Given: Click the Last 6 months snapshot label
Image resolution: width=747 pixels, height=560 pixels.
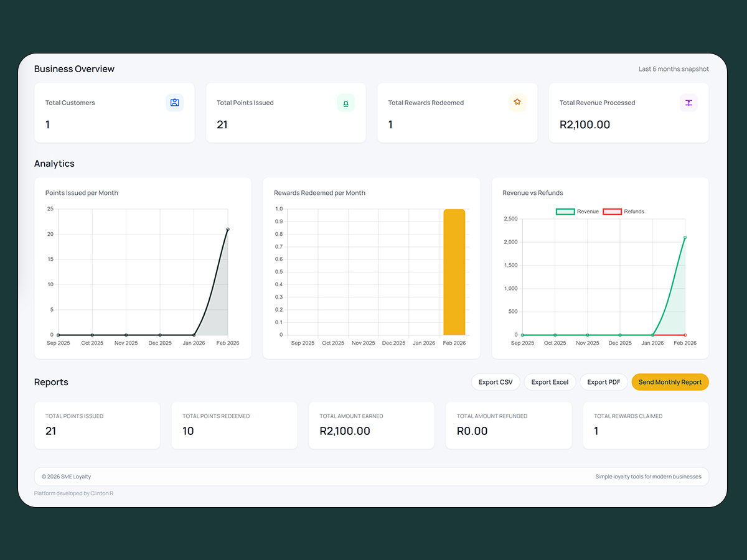Looking at the screenshot, I should [x=674, y=68].
